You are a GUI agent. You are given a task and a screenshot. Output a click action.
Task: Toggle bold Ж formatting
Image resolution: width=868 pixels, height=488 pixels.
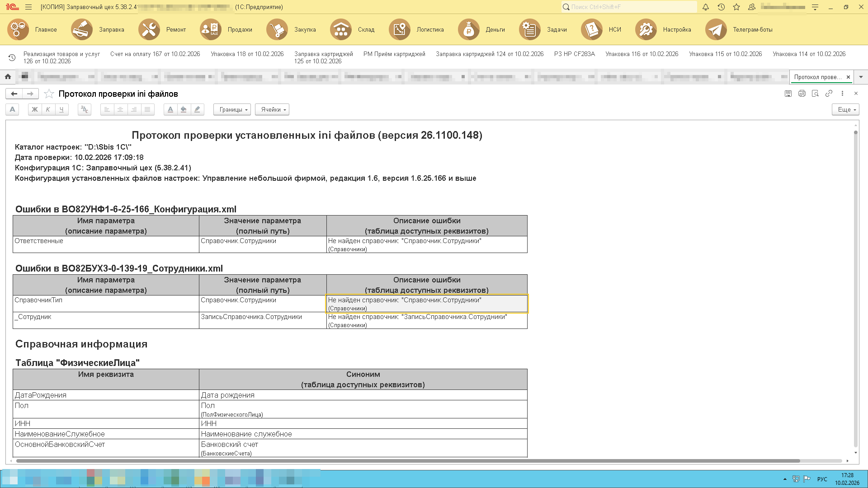point(34,109)
